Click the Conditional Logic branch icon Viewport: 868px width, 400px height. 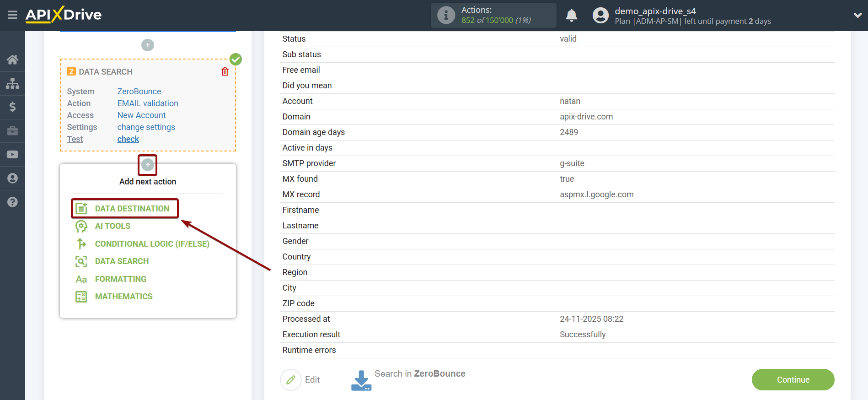pos(81,244)
